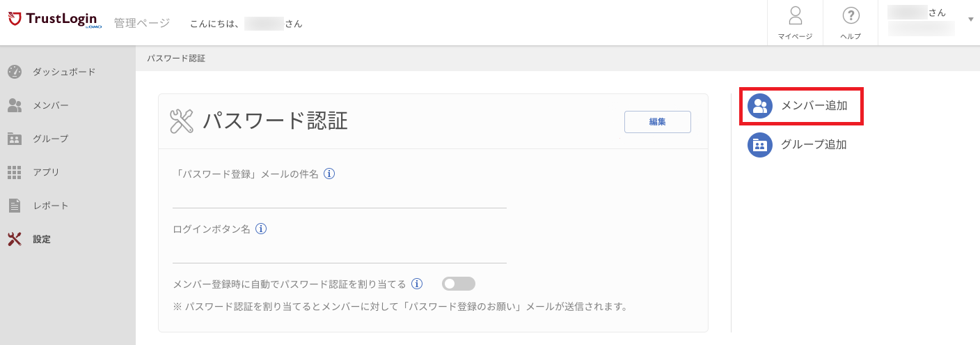Expand the user account dropdown arrow
Screen dimensions: 980x345
(x=971, y=20)
